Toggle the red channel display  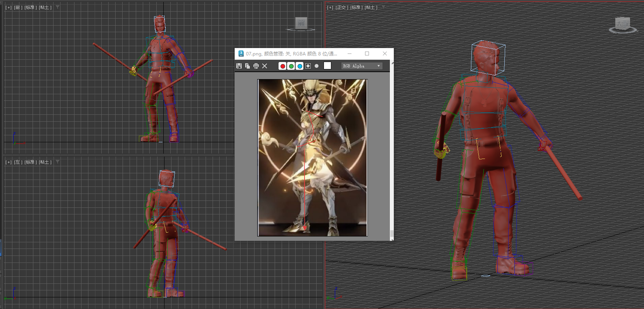coord(282,66)
